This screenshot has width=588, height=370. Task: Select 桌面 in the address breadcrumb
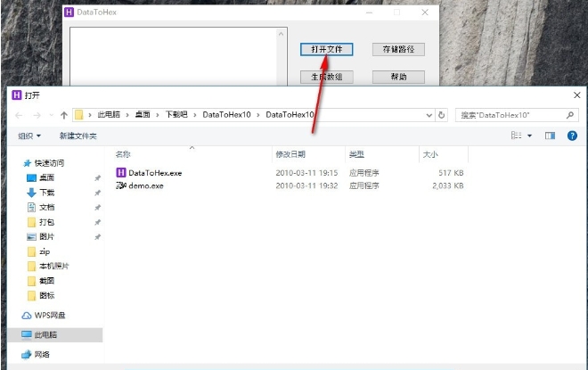coord(143,115)
